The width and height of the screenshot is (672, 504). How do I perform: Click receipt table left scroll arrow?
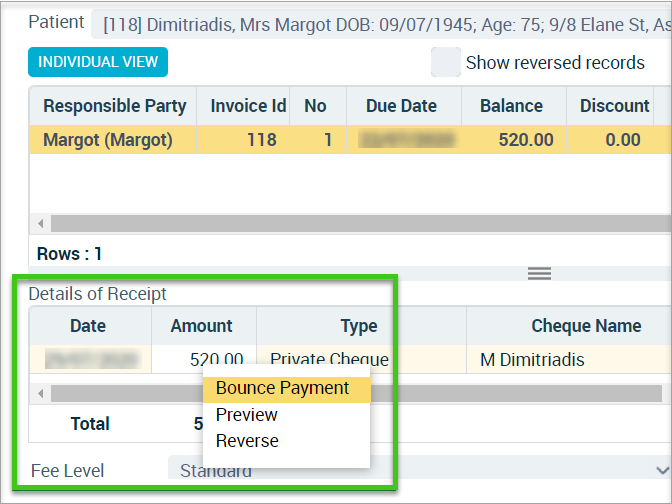click(x=40, y=393)
